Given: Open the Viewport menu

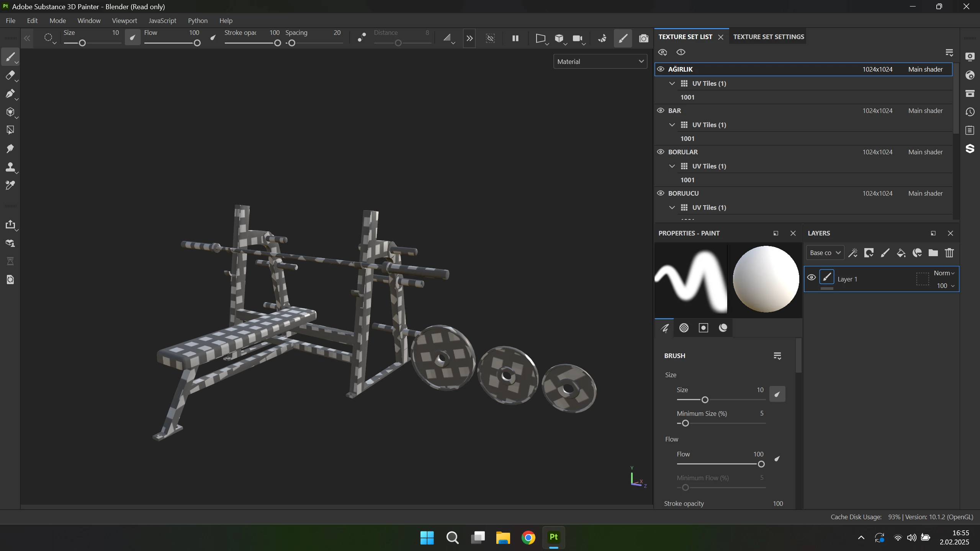Looking at the screenshot, I should click(x=124, y=21).
